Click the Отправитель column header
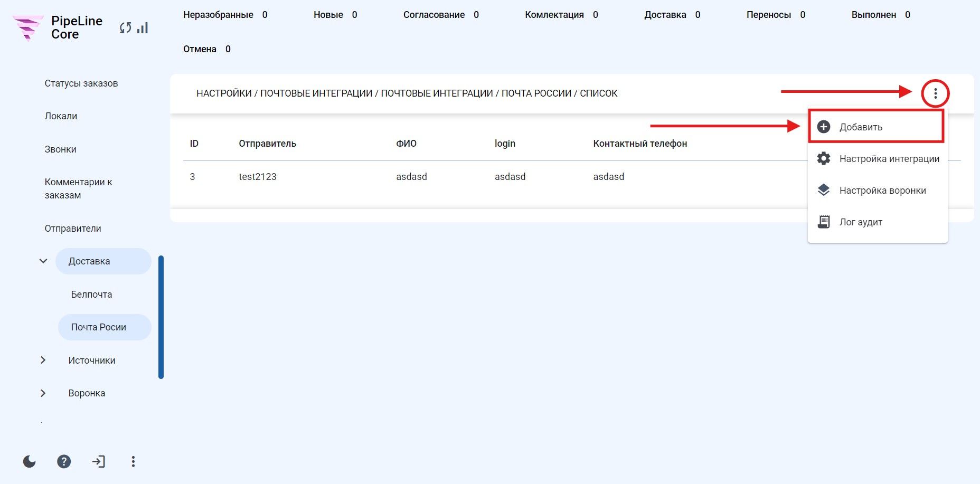Image resolution: width=980 pixels, height=484 pixels. [x=267, y=144]
